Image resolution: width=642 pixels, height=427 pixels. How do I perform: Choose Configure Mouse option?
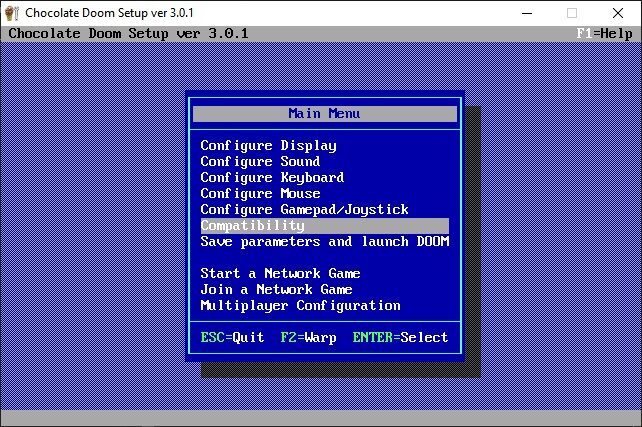[x=260, y=194]
